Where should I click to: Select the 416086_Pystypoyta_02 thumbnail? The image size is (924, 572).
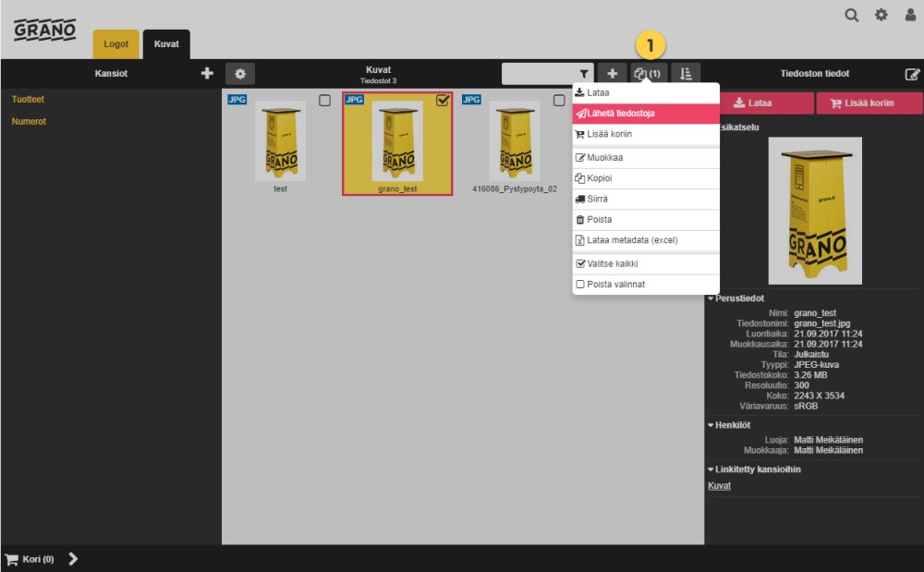point(515,140)
